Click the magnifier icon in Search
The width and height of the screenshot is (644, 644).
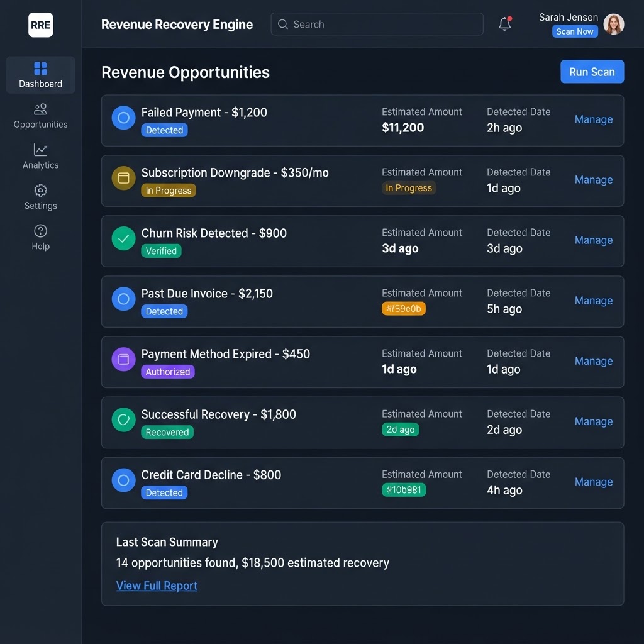[282, 25]
